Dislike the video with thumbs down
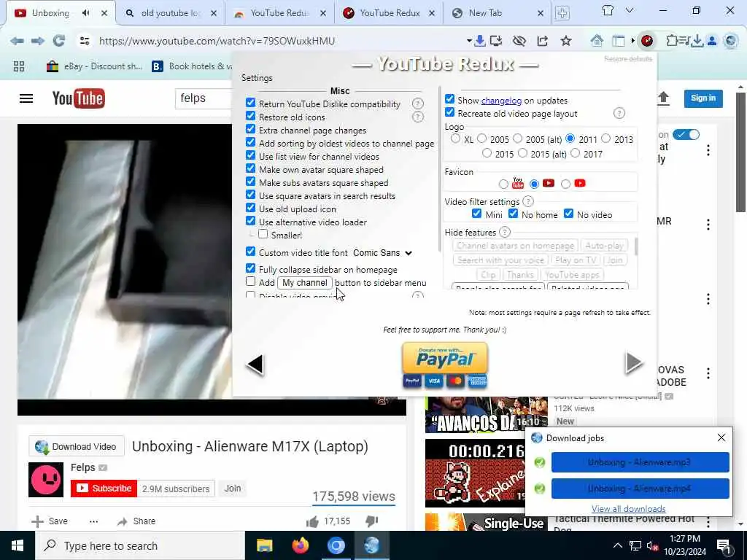The image size is (747, 560). pos(371,521)
